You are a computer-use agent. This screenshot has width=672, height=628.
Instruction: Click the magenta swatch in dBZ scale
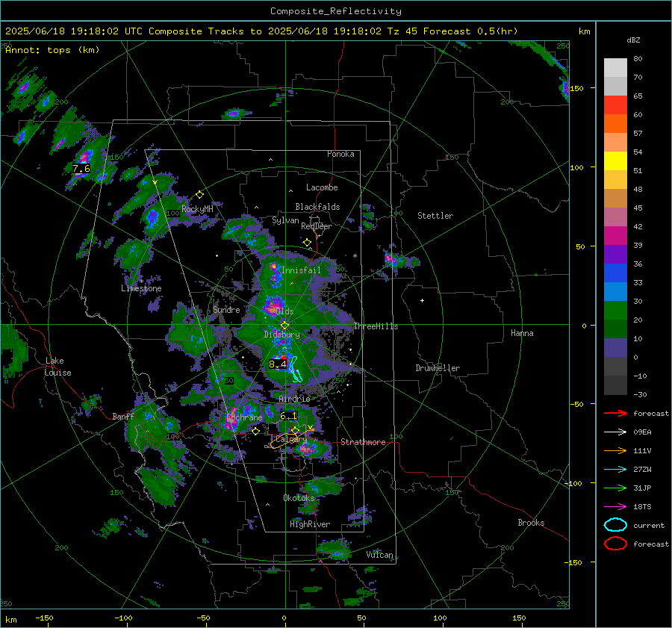(615, 235)
